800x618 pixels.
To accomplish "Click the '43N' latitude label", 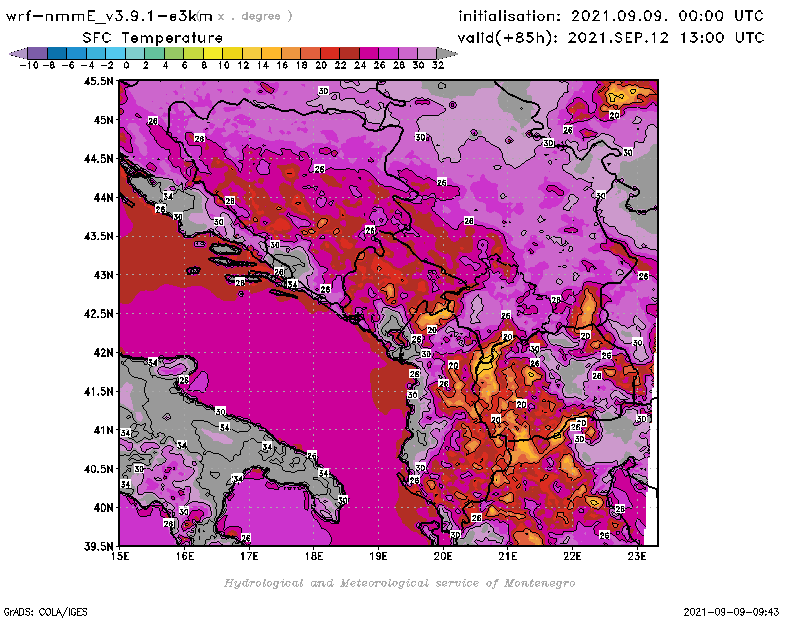I will coord(104,275).
